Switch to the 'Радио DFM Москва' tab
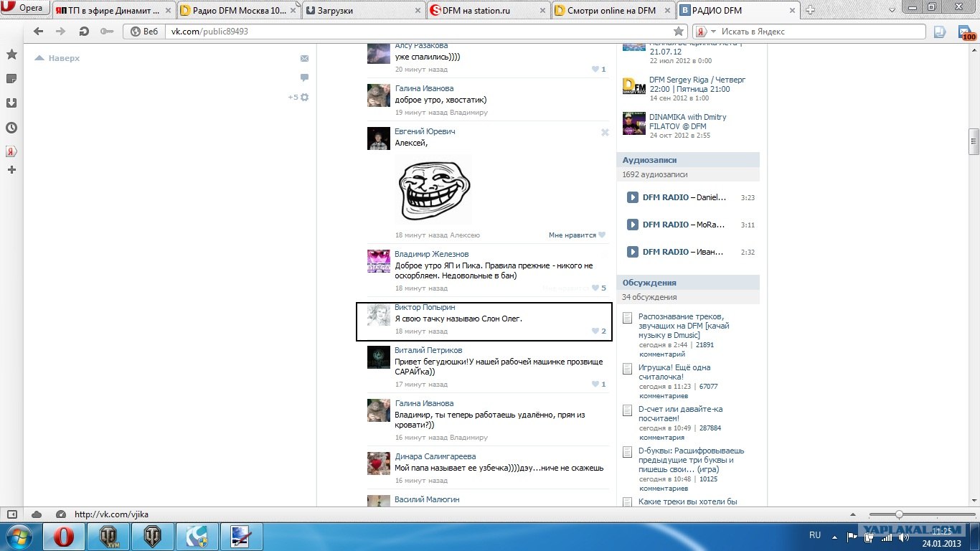Screen dimensions: 980x551 pyautogui.click(x=237, y=10)
